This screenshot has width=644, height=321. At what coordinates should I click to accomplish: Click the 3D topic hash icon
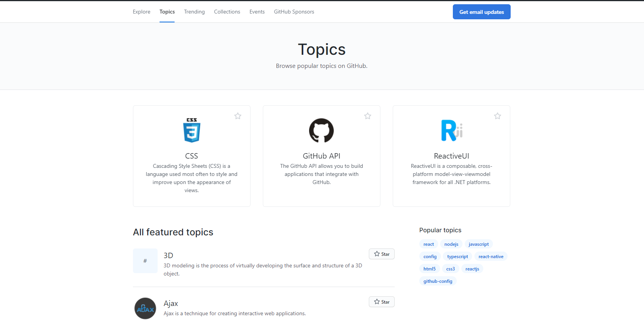(145, 261)
